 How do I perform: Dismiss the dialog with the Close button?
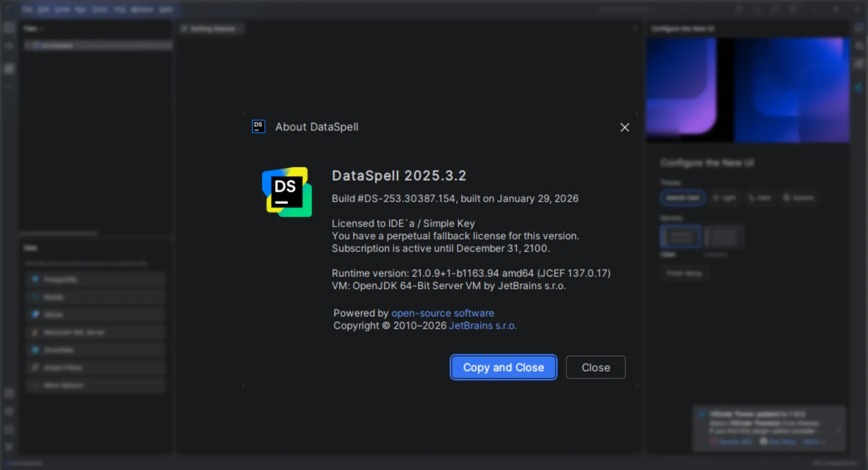595,367
